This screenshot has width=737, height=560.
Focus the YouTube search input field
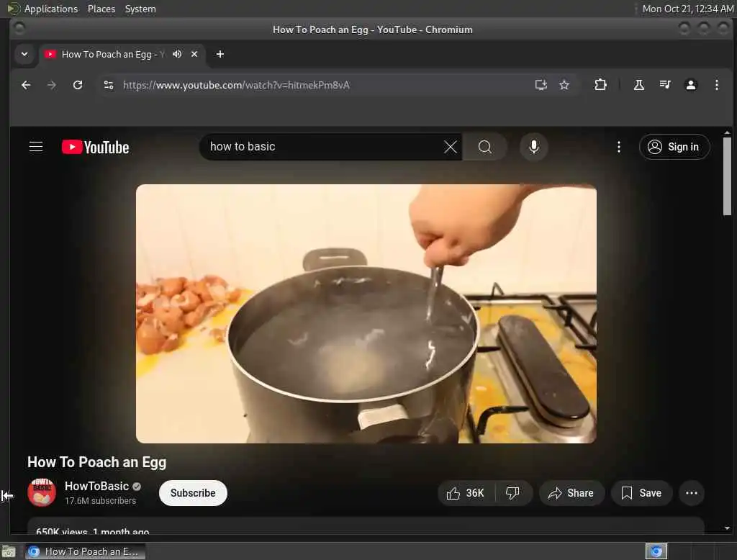pos(325,147)
